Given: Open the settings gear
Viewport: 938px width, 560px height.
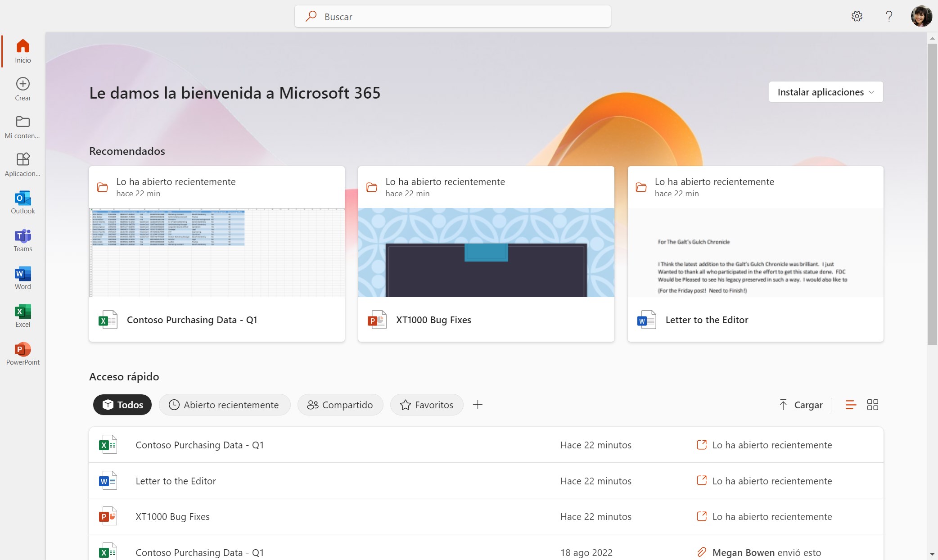Looking at the screenshot, I should tap(857, 16).
